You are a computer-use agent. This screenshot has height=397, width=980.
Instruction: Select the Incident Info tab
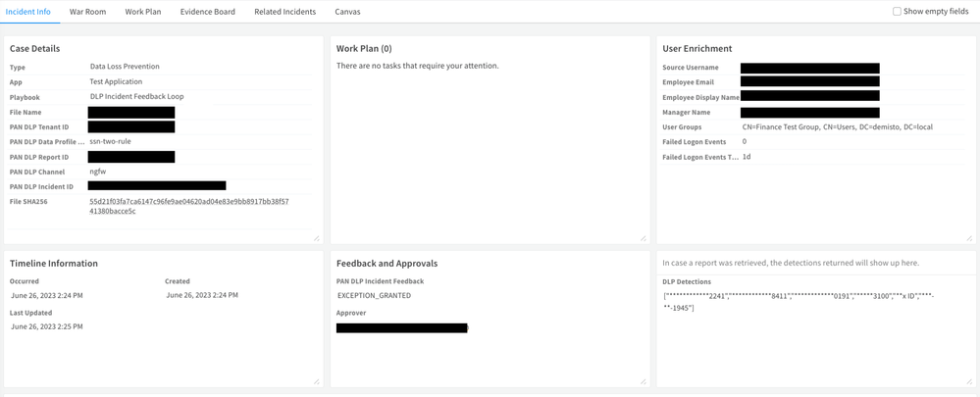pyautogui.click(x=27, y=12)
